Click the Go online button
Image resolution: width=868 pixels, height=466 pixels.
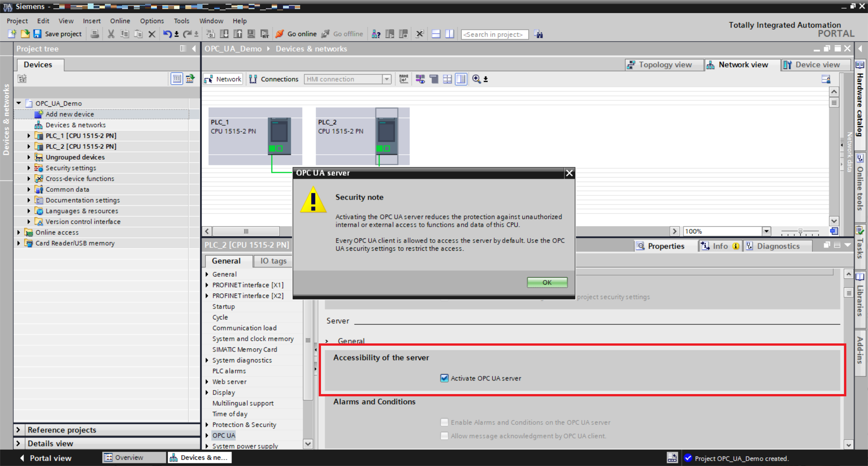point(296,34)
